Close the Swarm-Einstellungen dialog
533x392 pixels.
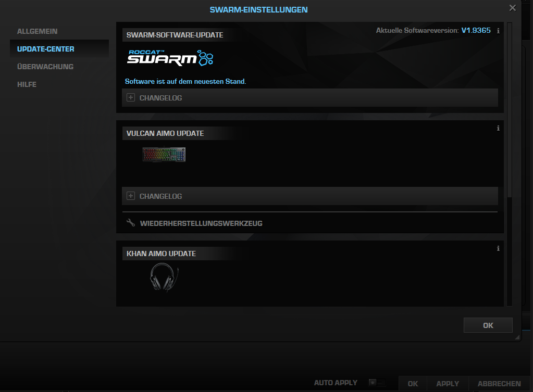coord(513,8)
